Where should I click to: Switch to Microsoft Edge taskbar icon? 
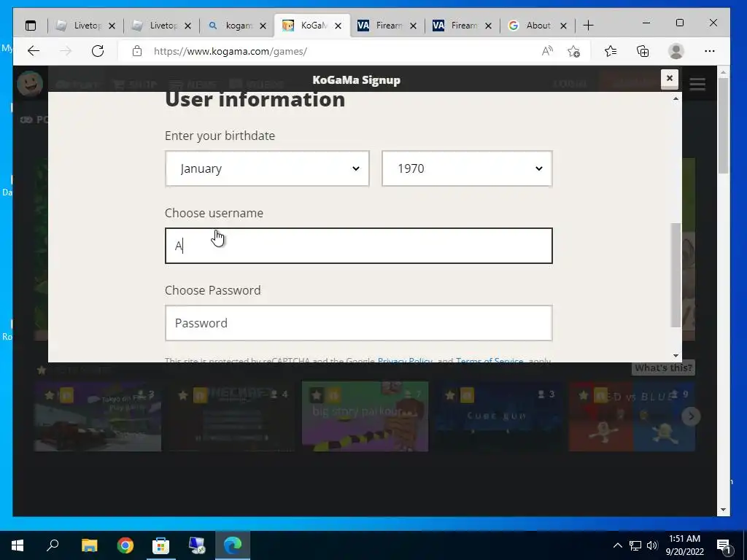pos(233,545)
